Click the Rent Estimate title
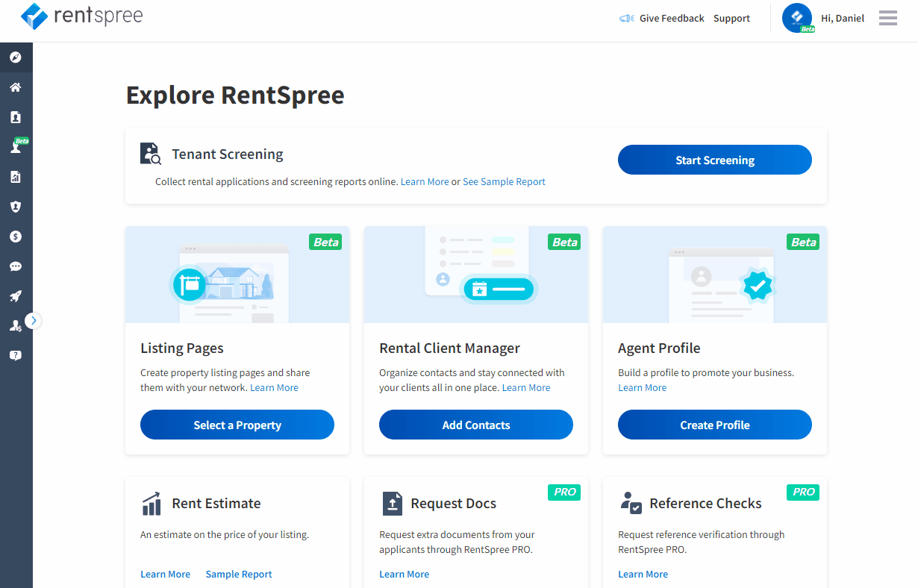 pyautogui.click(x=216, y=504)
